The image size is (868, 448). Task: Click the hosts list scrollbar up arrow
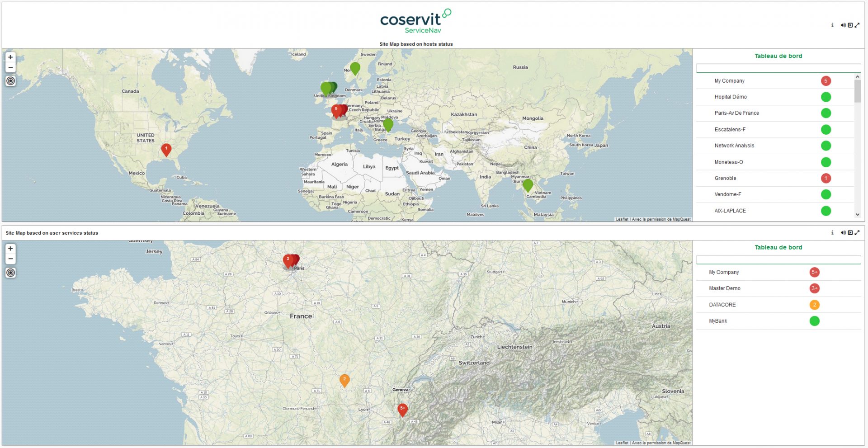tap(857, 77)
